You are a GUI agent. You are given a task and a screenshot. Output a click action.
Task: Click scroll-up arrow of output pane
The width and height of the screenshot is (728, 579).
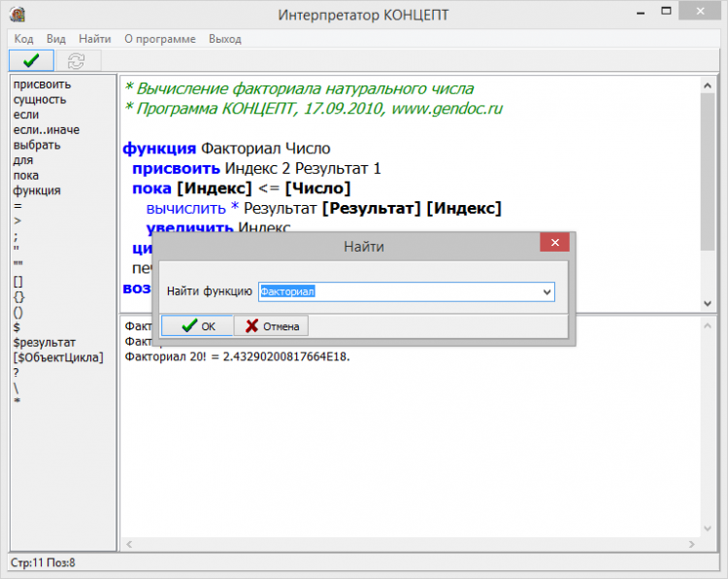pyautogui.click(x=707, y=325)
